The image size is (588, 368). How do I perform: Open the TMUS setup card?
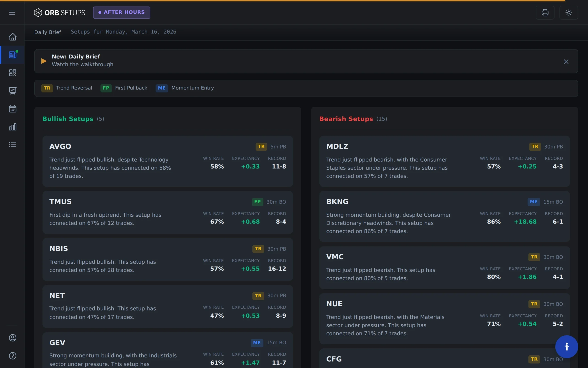pos(168,212)
